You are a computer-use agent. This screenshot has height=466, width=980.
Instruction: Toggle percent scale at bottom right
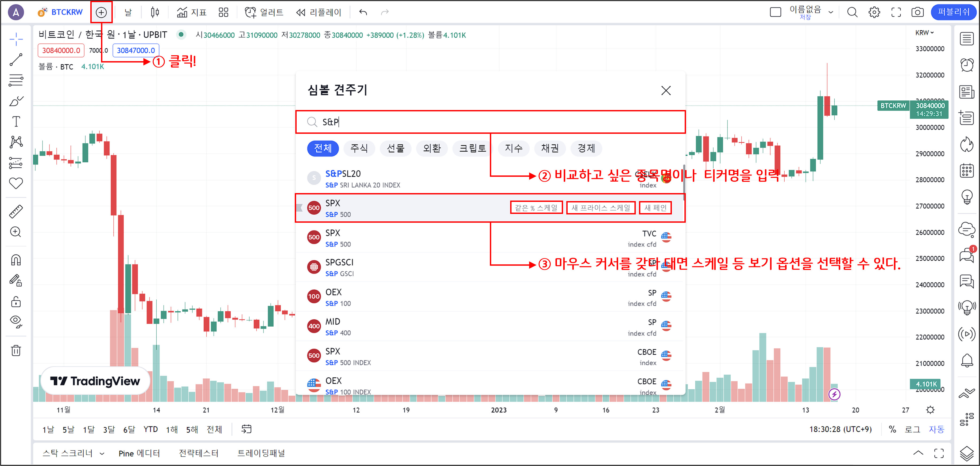(892, 429)
